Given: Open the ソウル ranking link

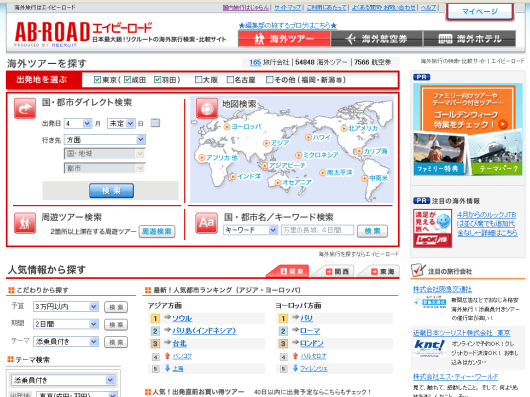Looking at the screenshot, I should point(182,318).
